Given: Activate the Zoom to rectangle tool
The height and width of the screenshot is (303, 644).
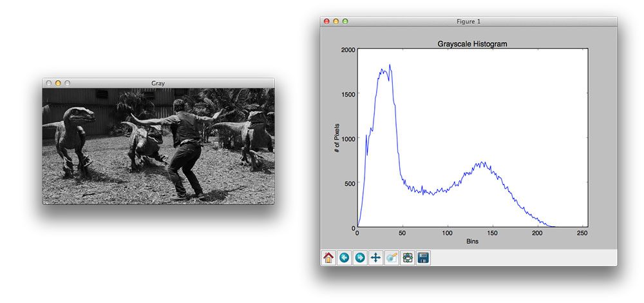Looking at the screenshot, I should point(392,258).
